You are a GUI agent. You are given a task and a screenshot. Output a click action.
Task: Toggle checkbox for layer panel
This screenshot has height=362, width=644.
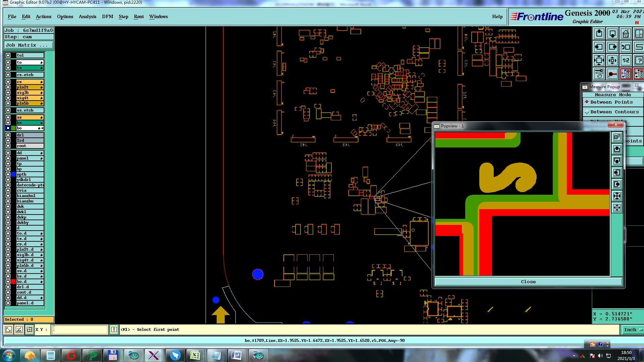(8, 158)
